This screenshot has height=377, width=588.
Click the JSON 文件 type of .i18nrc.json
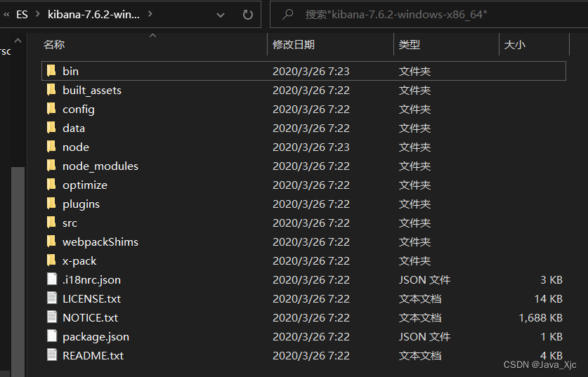point(424,280)
